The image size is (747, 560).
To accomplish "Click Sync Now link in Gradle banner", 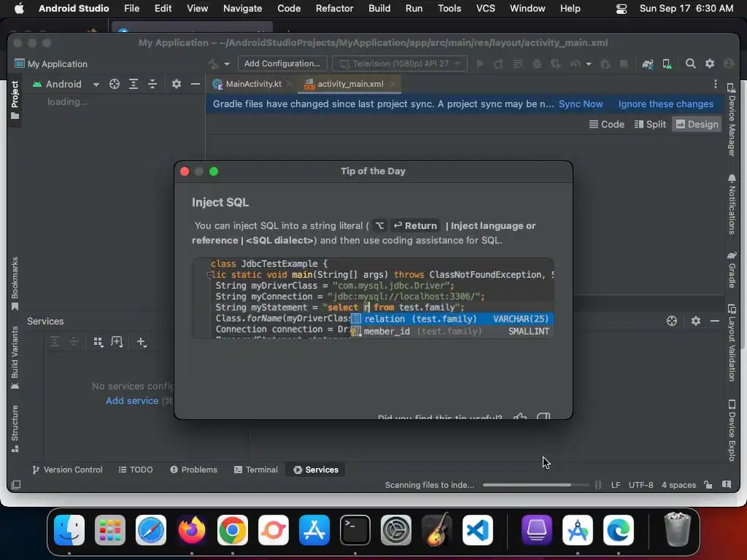I will click(x=580, y=104).
